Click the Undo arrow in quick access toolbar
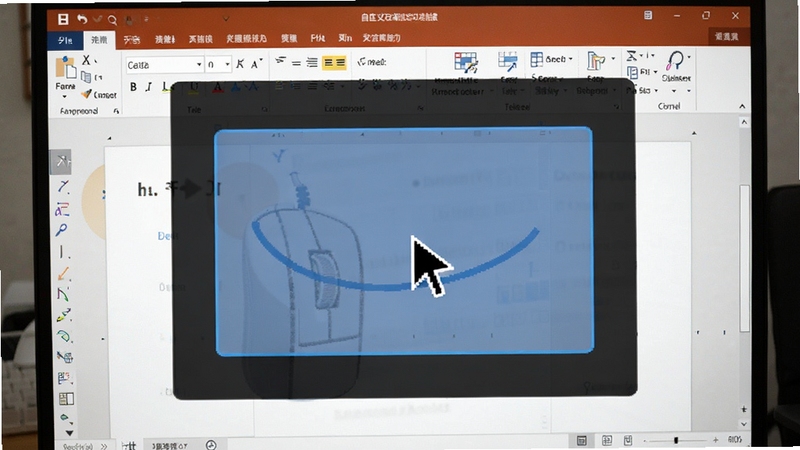 click(x=82, y=19)
